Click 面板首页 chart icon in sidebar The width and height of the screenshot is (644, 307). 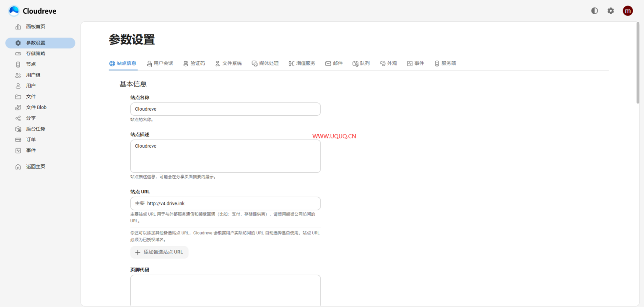(18, 27)
